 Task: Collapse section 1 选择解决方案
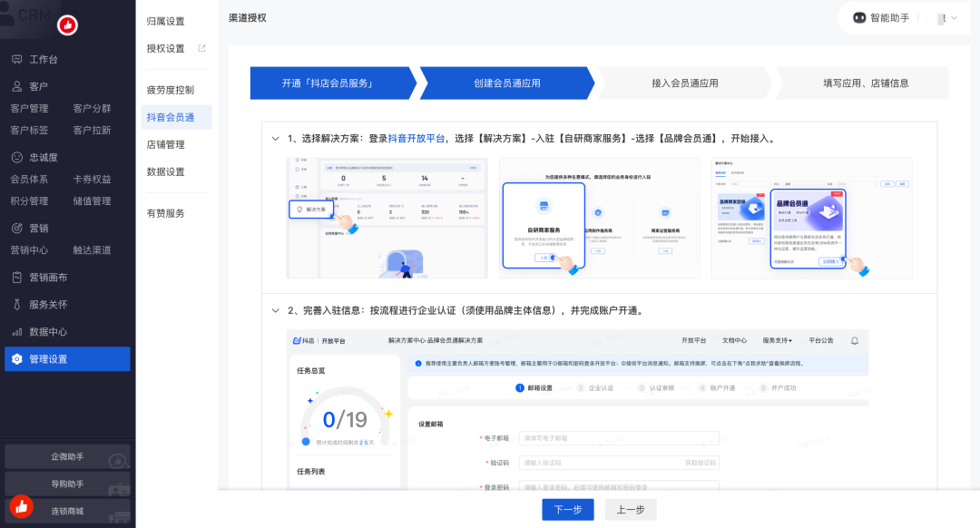point(275,139)
